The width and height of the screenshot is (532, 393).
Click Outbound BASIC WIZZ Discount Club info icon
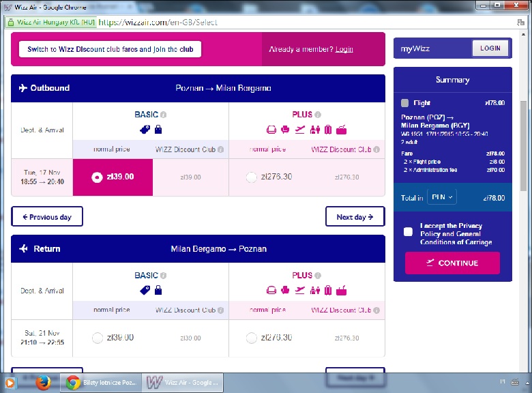click(220, 149)
